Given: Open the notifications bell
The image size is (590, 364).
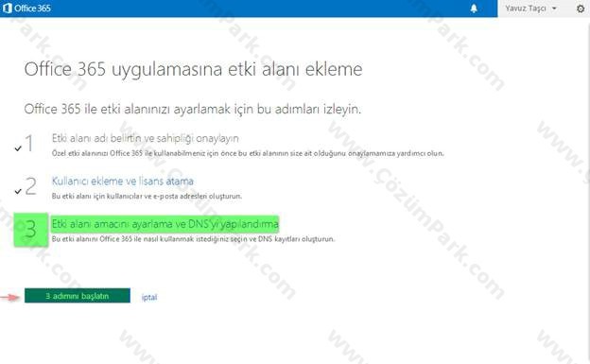Looking at the screenshot, I should pos(474,9).
